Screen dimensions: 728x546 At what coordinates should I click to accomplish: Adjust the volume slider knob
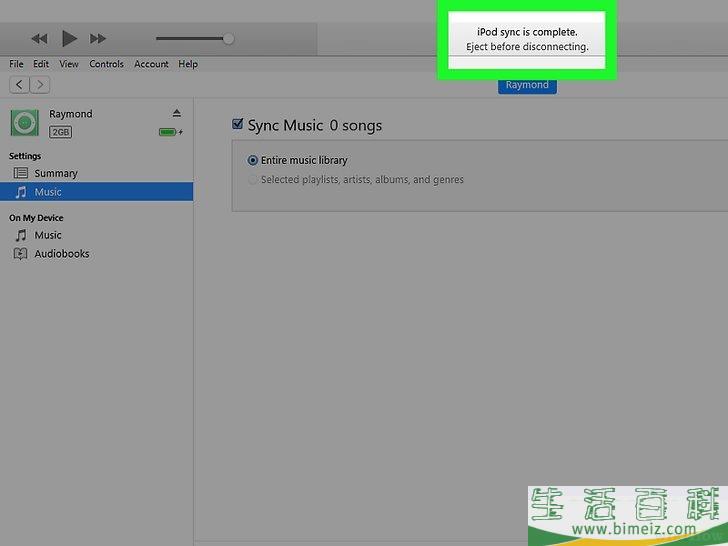228,39
